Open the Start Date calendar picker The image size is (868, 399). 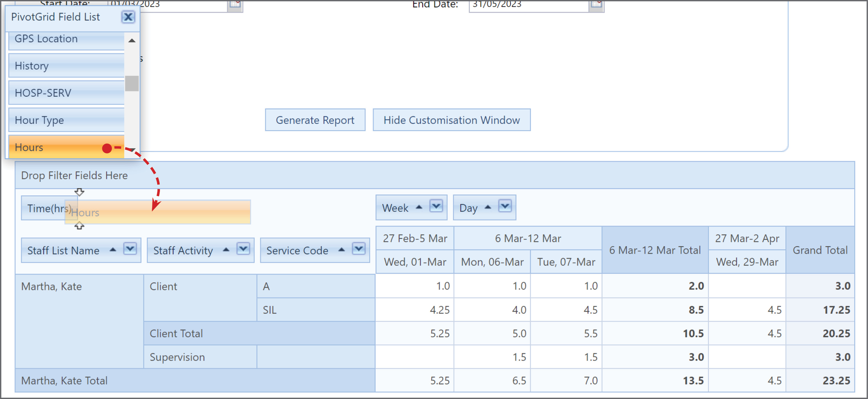click(x=235, y=5)
